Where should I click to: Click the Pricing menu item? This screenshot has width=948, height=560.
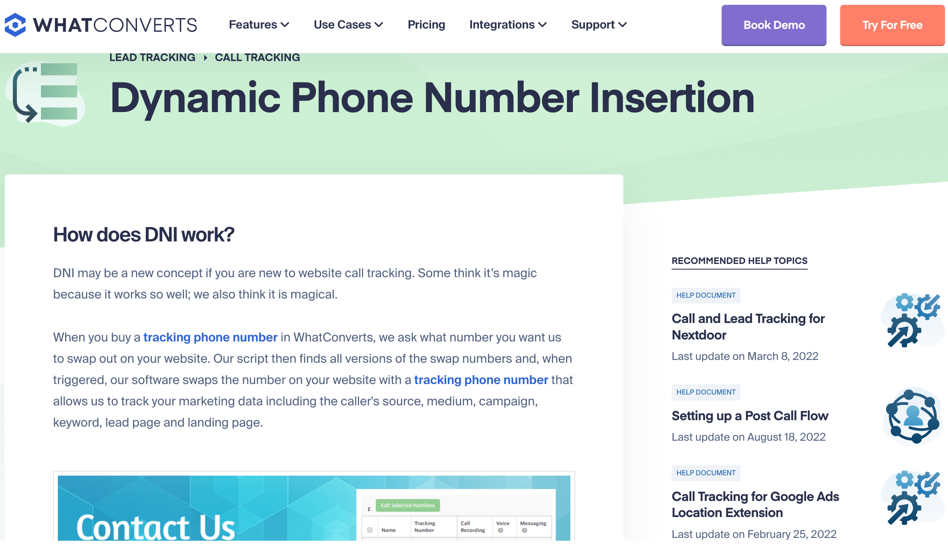[426, 25]
